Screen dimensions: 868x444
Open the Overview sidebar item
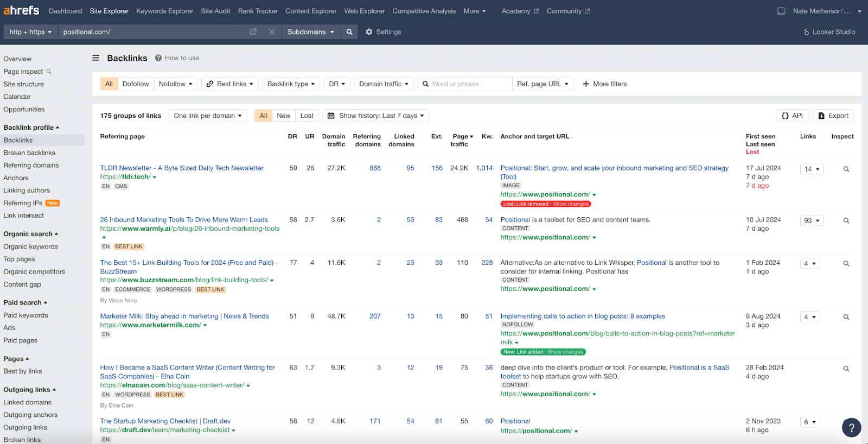click(17, 59)
